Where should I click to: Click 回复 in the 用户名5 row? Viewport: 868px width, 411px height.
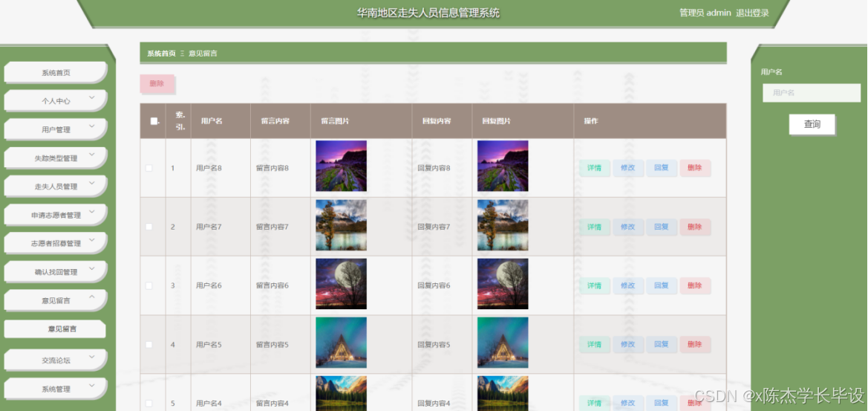(x=662, y=345)
